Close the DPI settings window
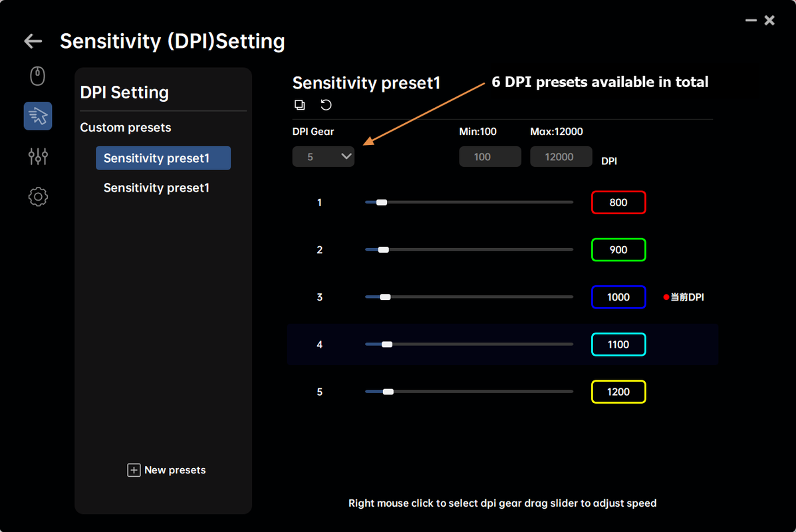 (769, 21)
